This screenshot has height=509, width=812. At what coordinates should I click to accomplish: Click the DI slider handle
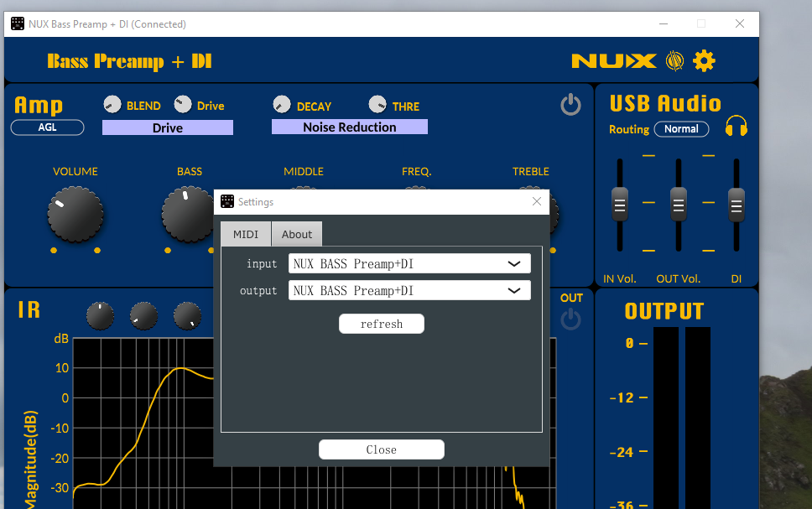737,205
